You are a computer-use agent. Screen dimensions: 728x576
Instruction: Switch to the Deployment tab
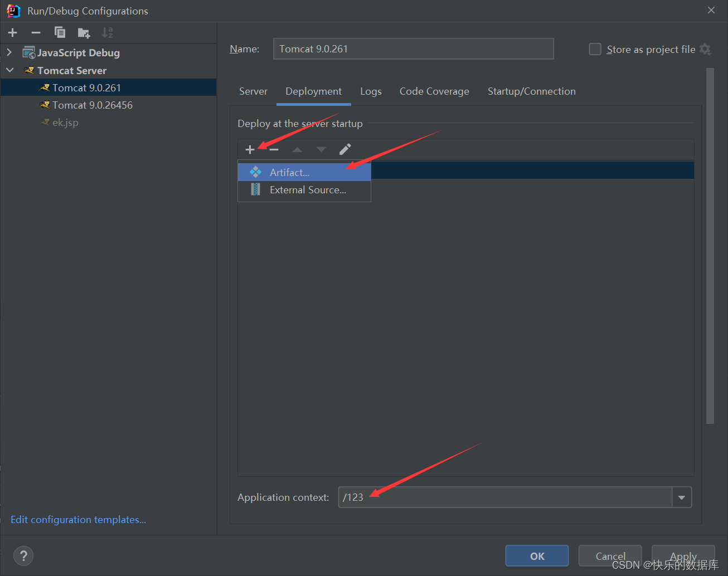tap(313, 91)
